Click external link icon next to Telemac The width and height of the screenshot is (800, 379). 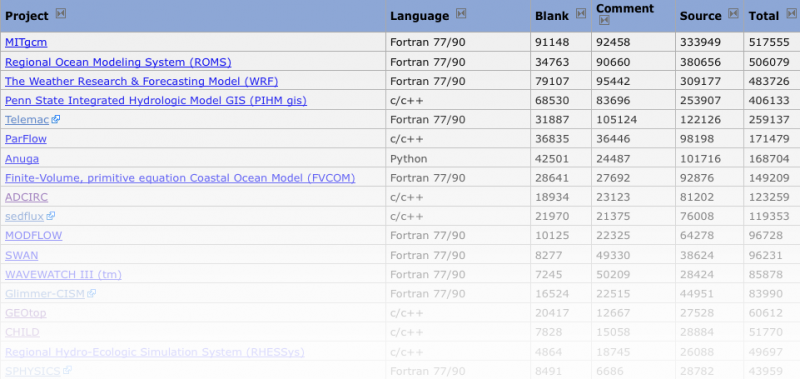click(56, 119)
